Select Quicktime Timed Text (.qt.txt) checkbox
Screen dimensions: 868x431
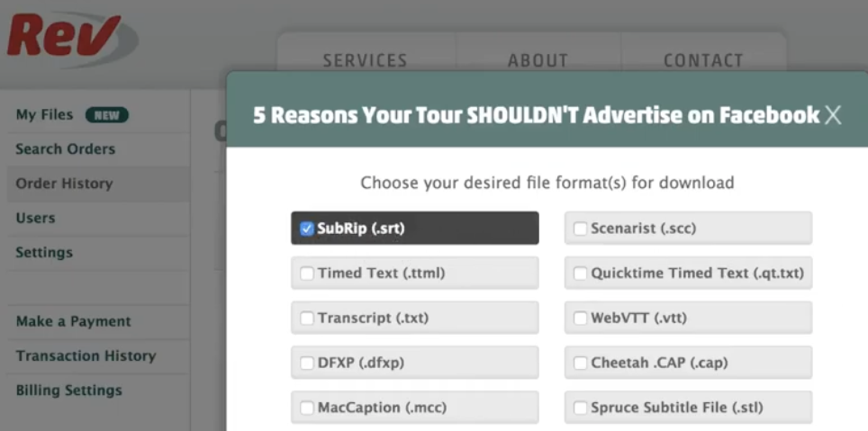coord(580,274)
